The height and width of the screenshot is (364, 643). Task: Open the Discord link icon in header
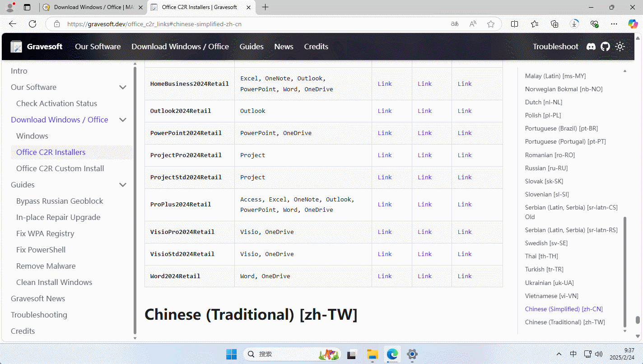591,47
